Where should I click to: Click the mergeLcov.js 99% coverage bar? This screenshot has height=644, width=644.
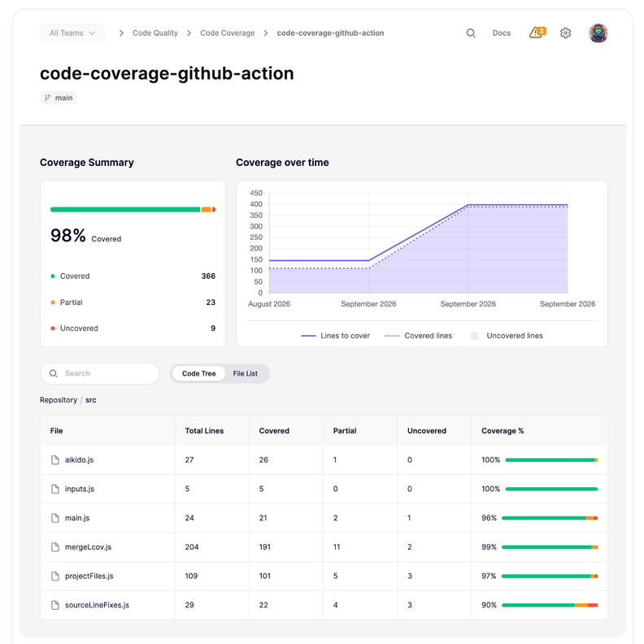coord(550,547)
